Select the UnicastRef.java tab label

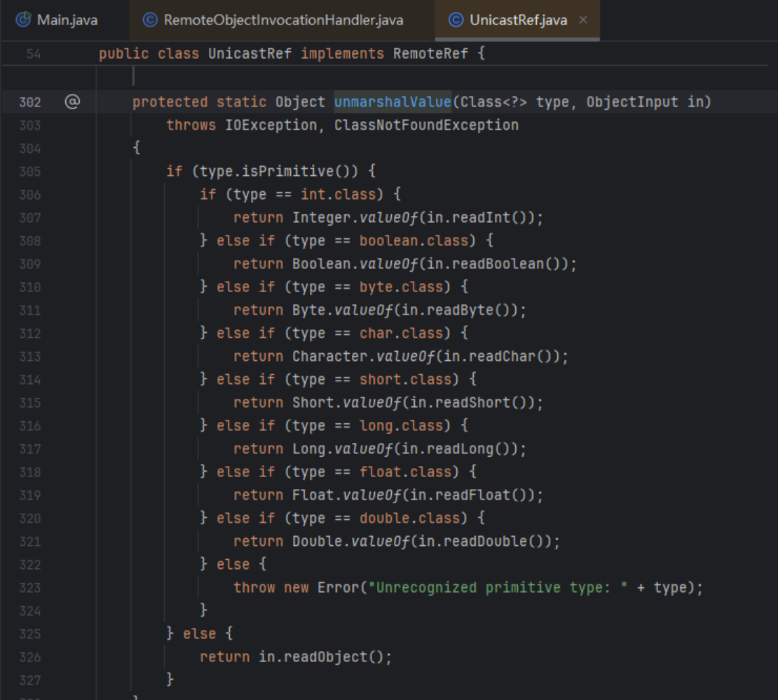[518, 20]
